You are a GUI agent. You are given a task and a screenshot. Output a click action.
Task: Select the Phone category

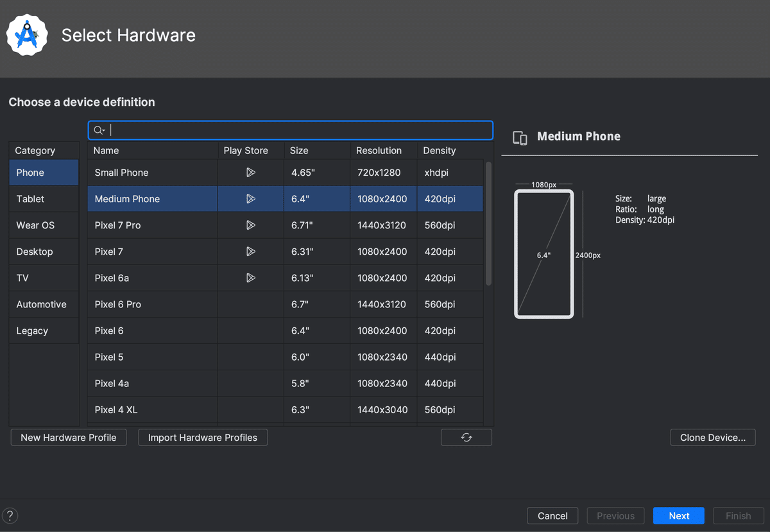(x=44, y=173)
